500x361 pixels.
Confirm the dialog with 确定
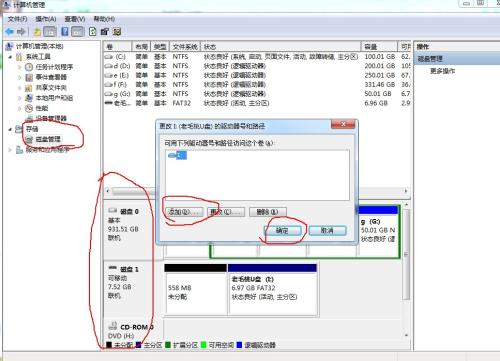pyautogui.click(x=283, y=230)
